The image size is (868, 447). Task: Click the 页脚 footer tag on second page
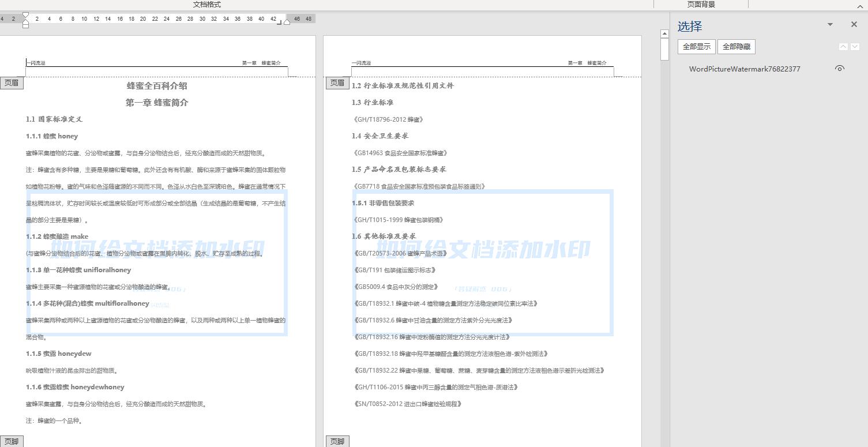(x=337, y=441)
